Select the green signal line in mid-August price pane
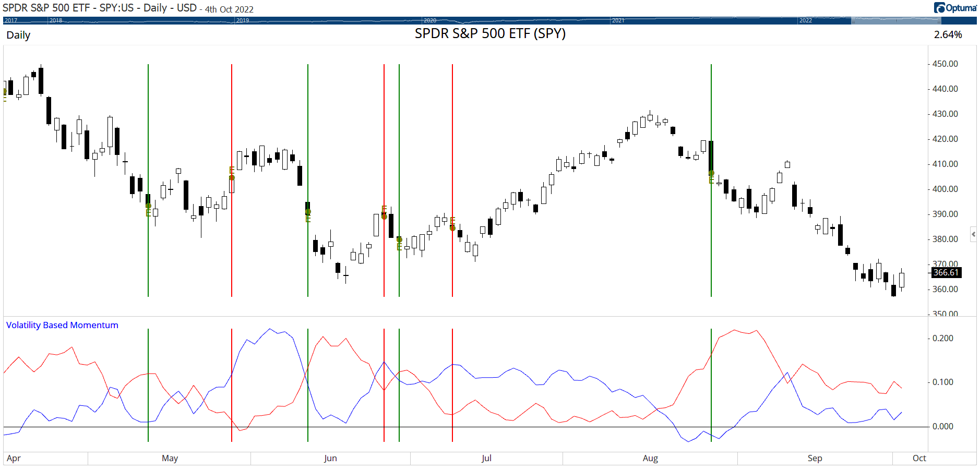This screenshot has width=980, height=469. [x=711, y=181]
